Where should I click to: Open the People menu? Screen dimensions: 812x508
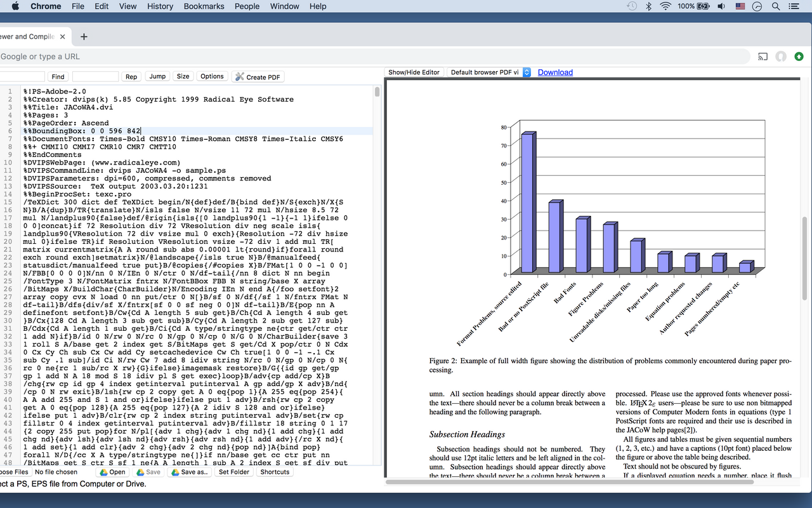pyautogui.click(x=247, y=6)
